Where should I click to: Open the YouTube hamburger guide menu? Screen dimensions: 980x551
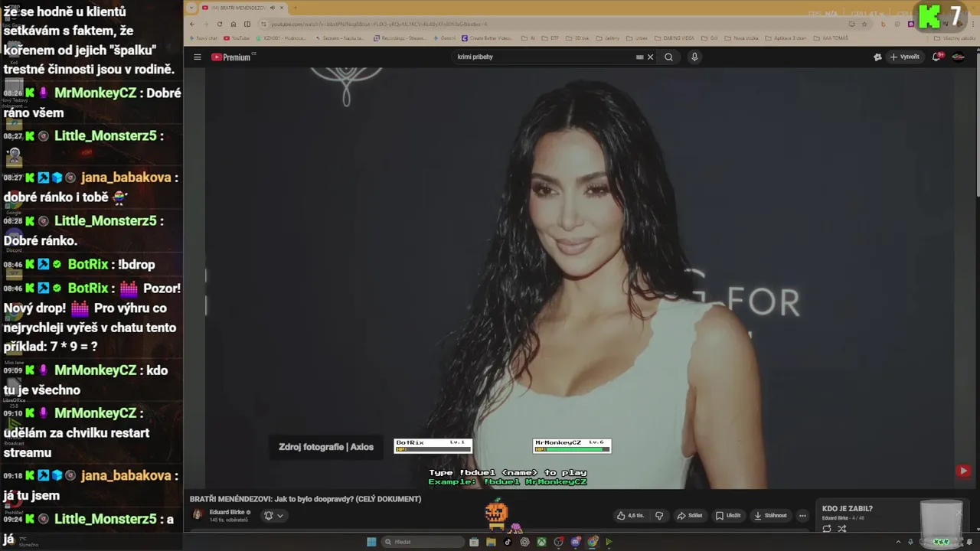point(197,57)
